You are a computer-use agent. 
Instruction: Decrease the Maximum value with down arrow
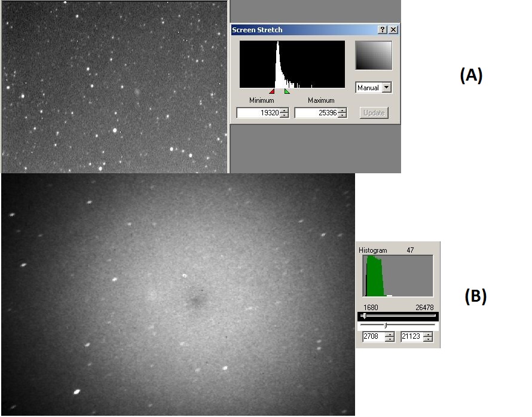(343, 115)
